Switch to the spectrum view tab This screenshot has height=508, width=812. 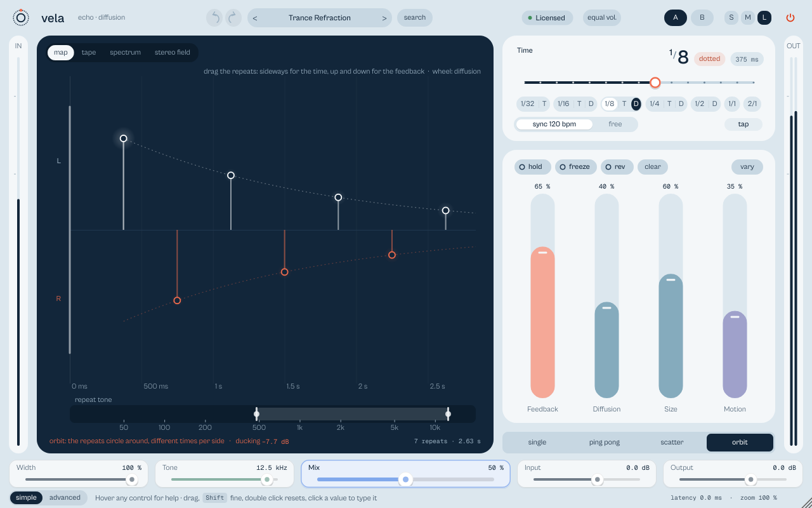coord(126,53)
